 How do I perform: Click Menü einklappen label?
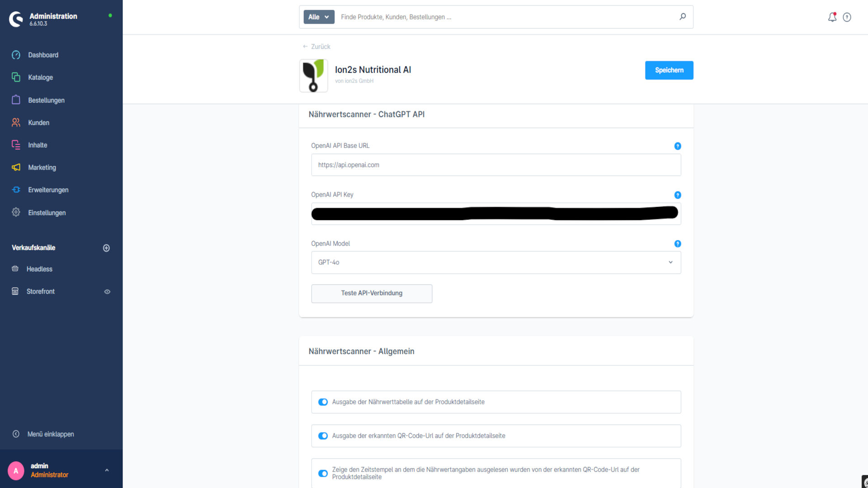tap(51, 434)
